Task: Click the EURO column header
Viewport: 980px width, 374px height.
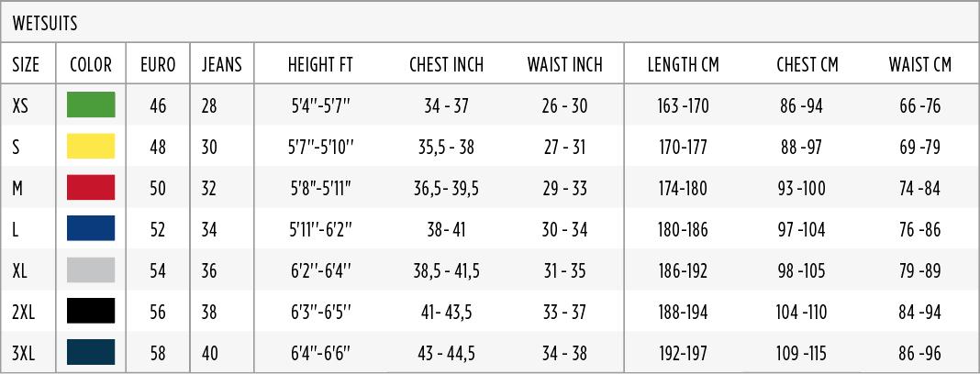Action: [158, 64]
